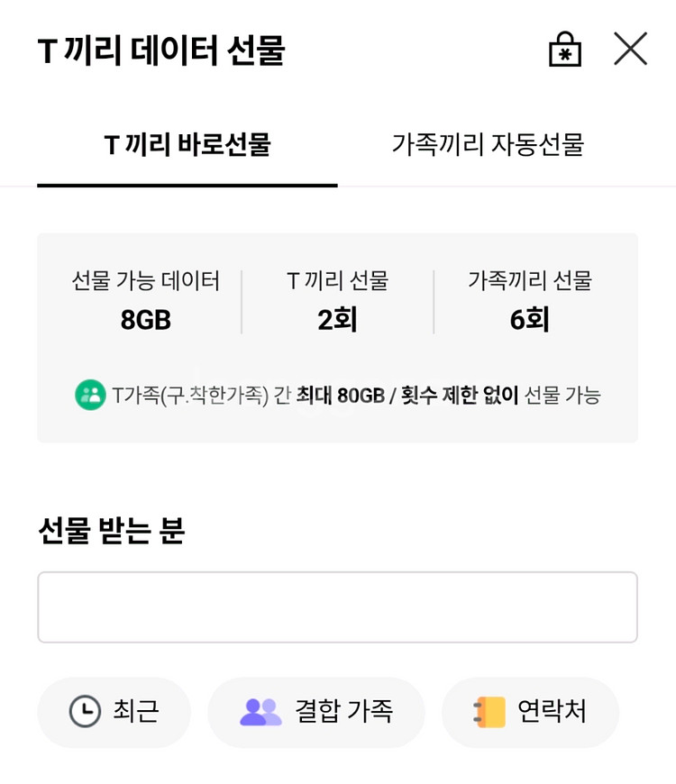Viewport: 676px width, 784px height.
Task: Click the green T가족 badge icon
Action: [90, 395]
